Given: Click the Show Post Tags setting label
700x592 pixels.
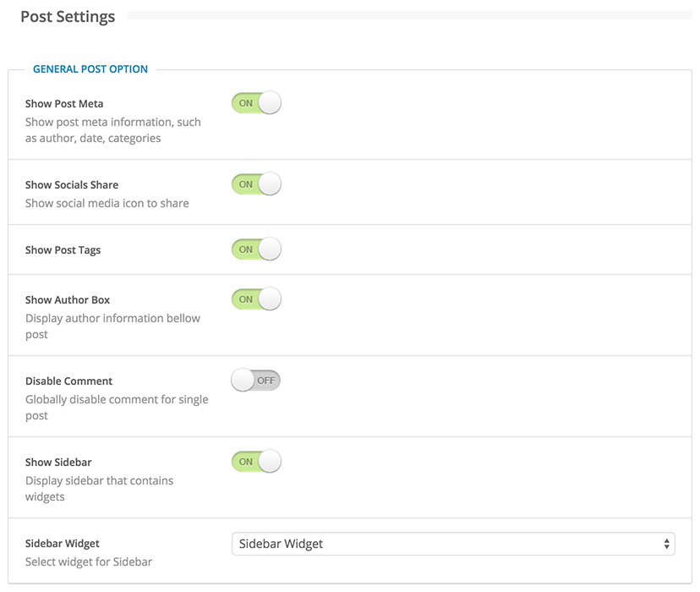Looking at the screenshot, I should point(63,249).
